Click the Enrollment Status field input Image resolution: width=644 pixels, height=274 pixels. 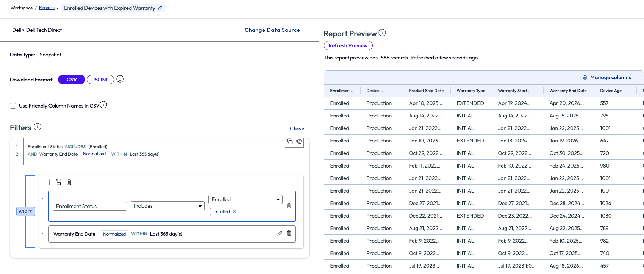[90, 206]
